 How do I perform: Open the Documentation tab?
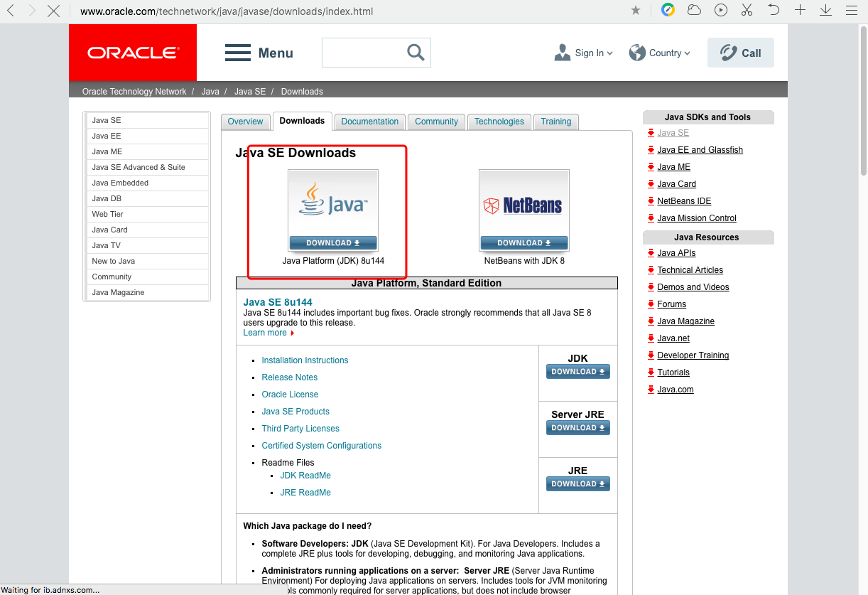370,122
